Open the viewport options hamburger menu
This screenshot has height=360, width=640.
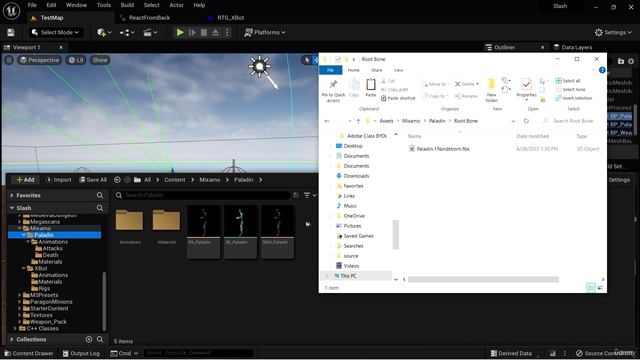point(9,60)
